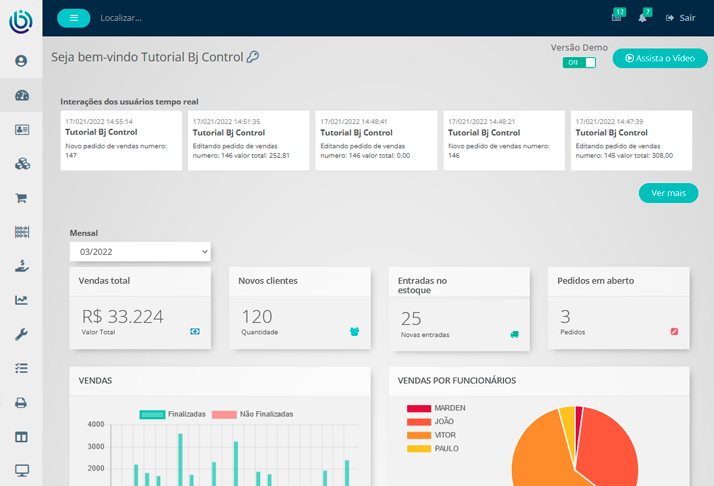The image size is (714, 486).
Task: Toggle the Versão Demo ON switch
Action: pyautogui.click(x=579, y=62)
